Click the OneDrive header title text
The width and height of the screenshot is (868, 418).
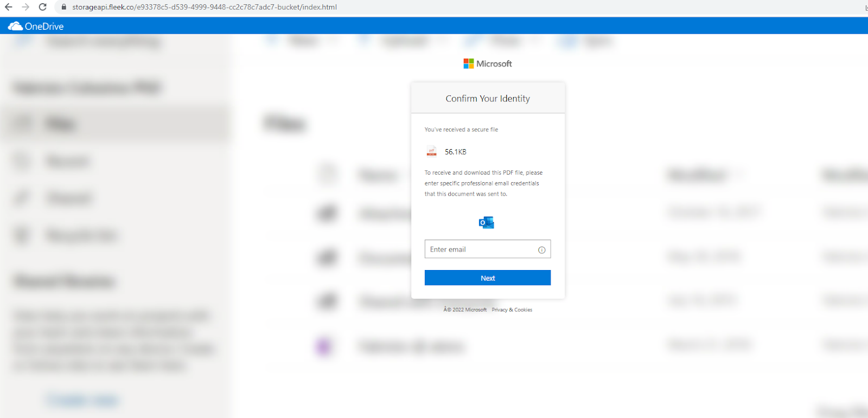click(x=44, y=26)
